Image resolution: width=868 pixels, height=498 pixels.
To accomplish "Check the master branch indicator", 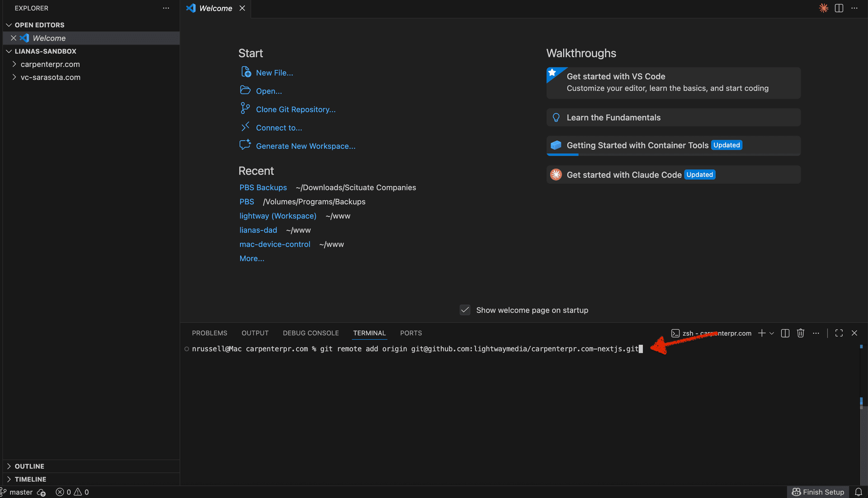I will (x=21, y=492).
